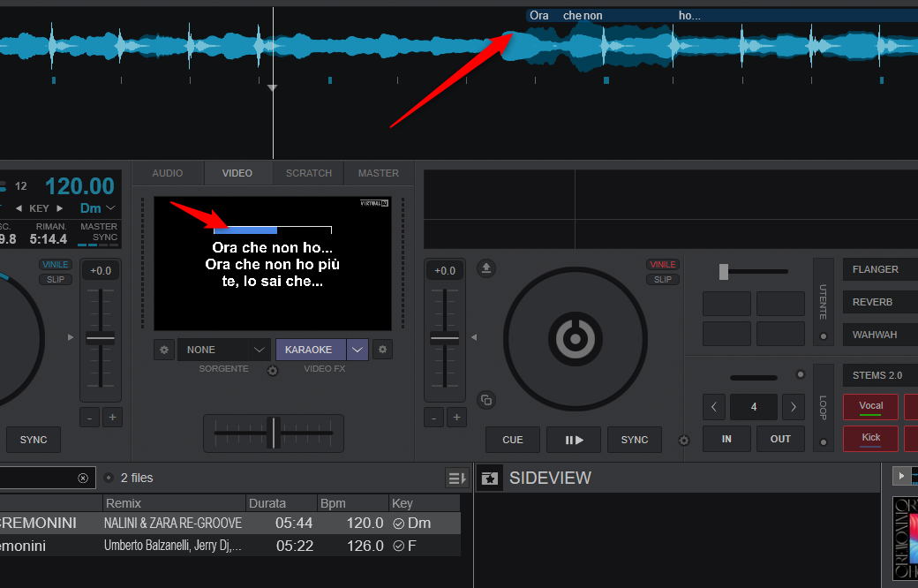Click the SIDEVIEW star folder icon
Viewport: 918px width, 588px height.
[x=490, y=479]
